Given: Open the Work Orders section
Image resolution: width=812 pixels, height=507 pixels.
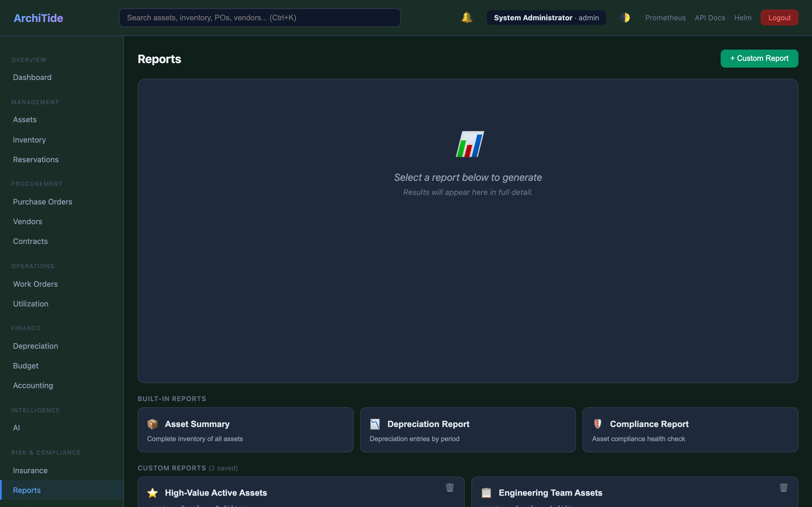Looking at the screenshot, I should tap(35, 284).
